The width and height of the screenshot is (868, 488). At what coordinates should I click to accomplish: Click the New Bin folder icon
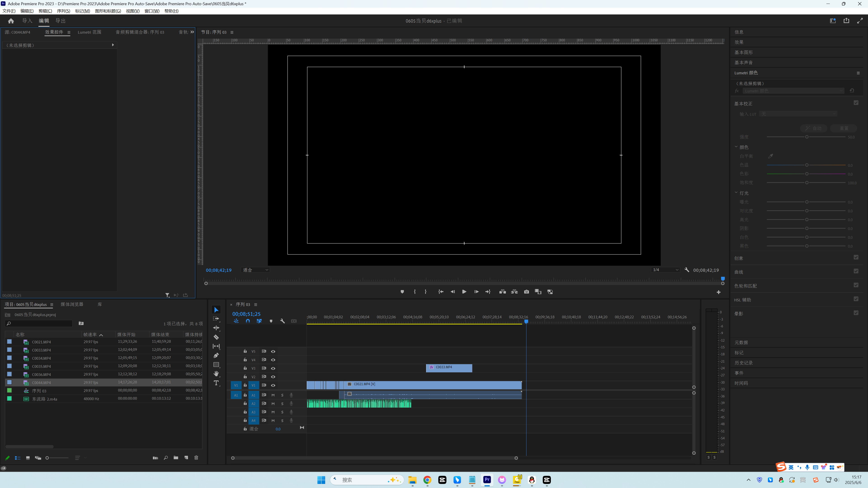176,458
